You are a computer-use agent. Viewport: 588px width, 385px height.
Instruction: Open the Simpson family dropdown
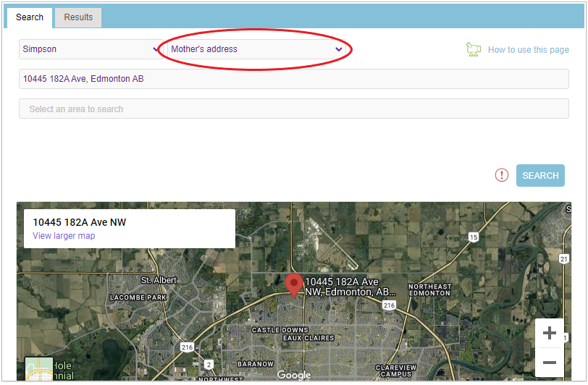pyautogui.click(x=91, y=49)
